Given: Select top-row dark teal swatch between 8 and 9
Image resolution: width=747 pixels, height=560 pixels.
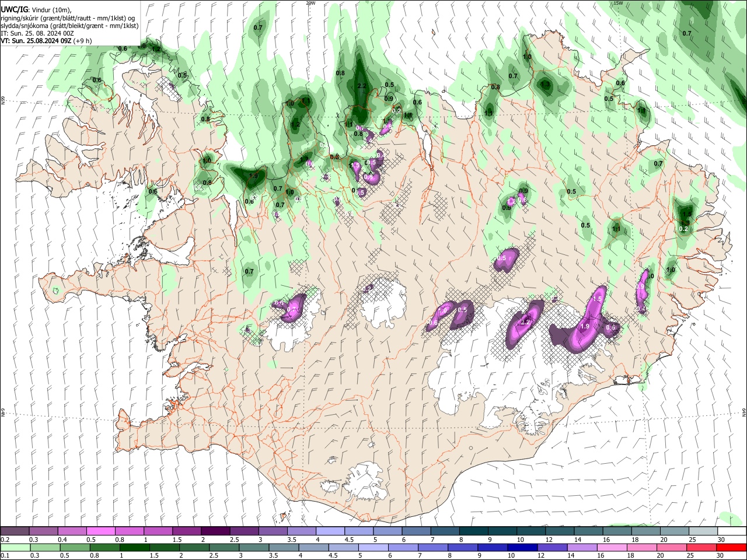Looking at the screenshot, I should click(473, 531).
